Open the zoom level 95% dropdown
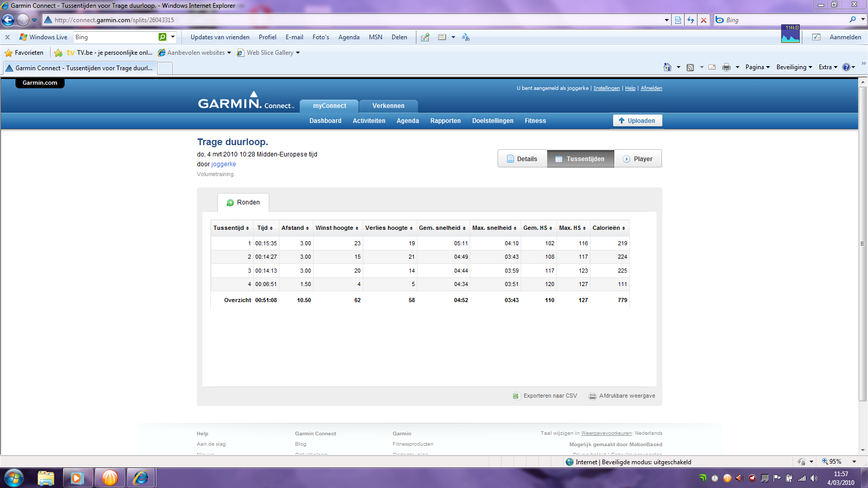The image size is (868, 488). [854, 462]
